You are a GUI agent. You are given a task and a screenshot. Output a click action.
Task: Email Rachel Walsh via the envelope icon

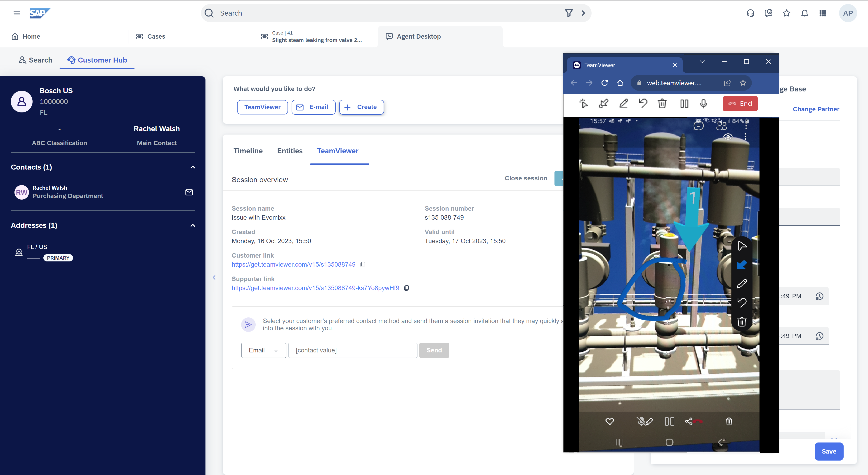click(x=189, y=192)
